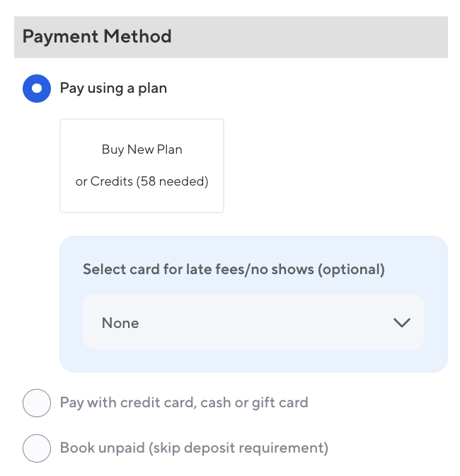Screen dimensions: 460x476
Task: Select the "Pay using a plan" radio button
Action: pos(37,89)
